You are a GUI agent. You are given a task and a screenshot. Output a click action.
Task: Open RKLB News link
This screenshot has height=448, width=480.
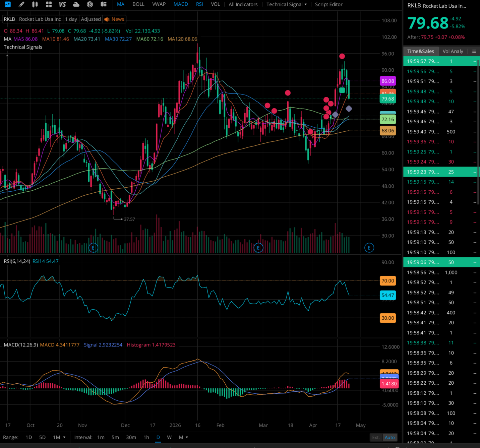[x=114, y=19]
